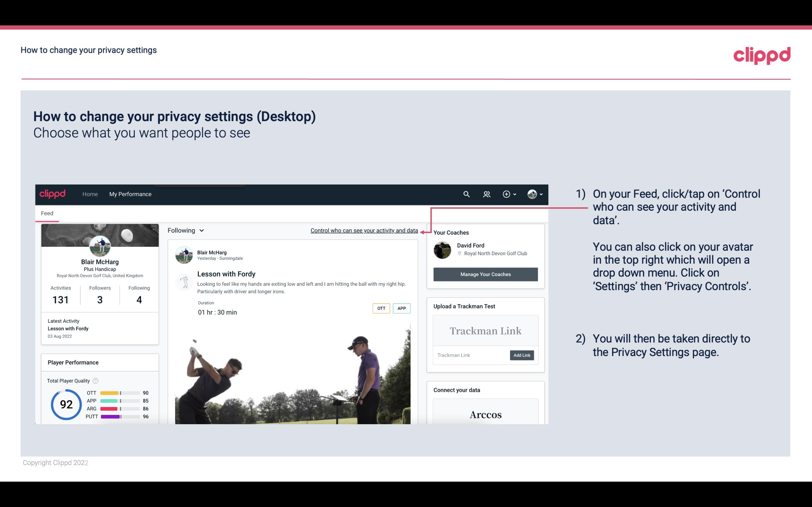Click 'Control who can see your activity' link
The width and height of the screenshot is (812, 507).
coord(364,230)
